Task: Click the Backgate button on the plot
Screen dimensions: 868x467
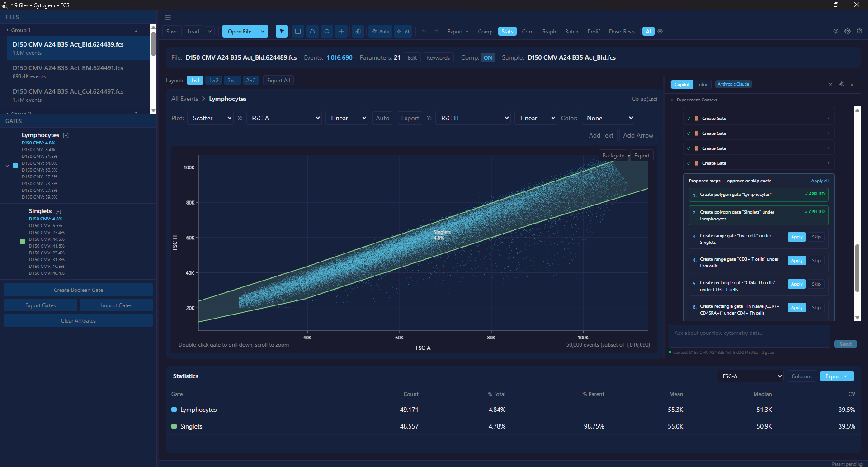Action: 613,155
